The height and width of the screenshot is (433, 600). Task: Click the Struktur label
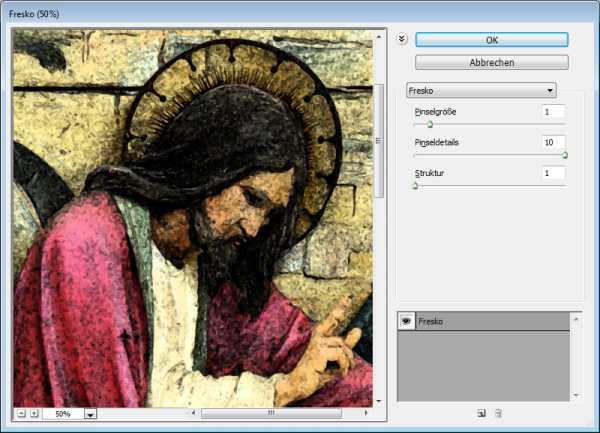coord(430,173)
